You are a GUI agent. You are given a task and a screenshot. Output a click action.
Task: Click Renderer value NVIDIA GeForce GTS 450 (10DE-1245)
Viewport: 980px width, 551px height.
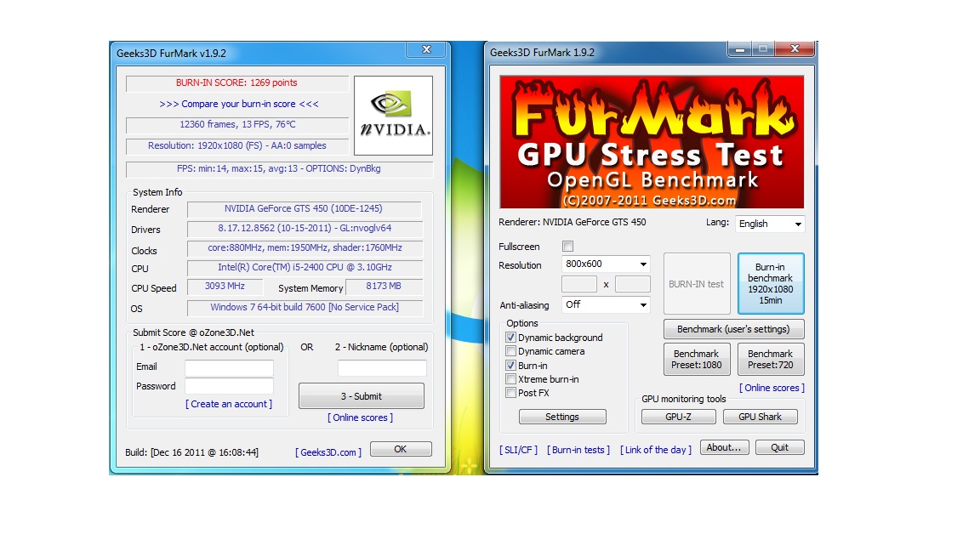click(x=304, y=208)
